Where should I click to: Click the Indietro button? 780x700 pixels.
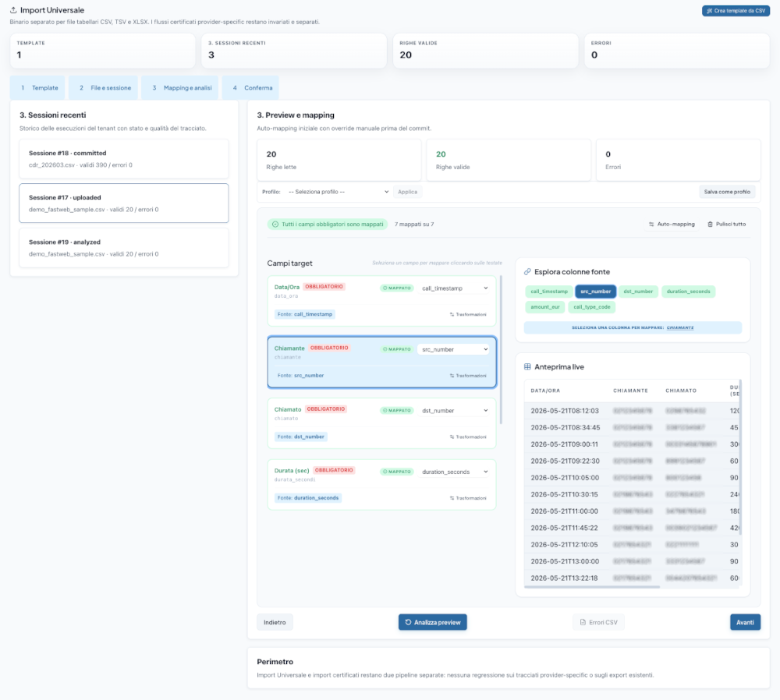point(275,623)
